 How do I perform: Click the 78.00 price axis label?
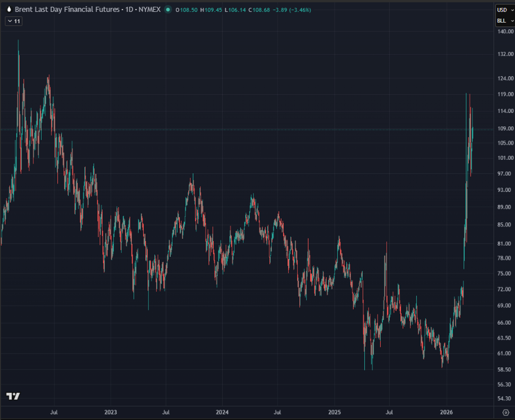[504, 258]
